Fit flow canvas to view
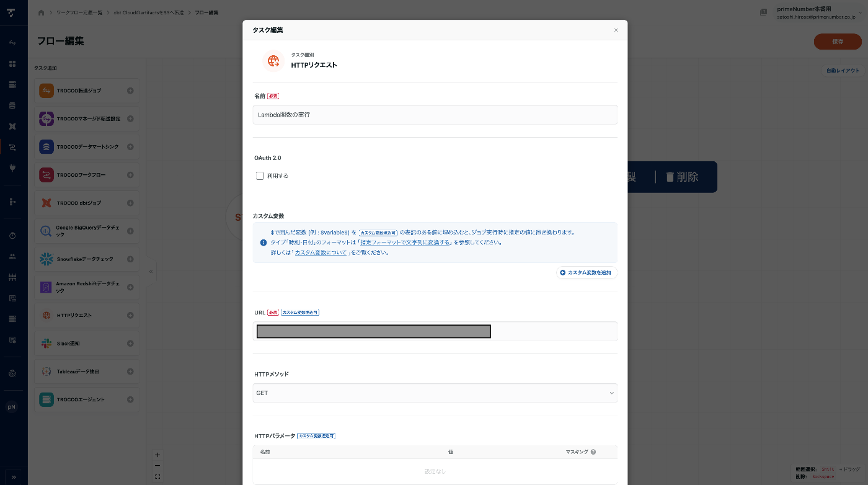 click(157, 476)
